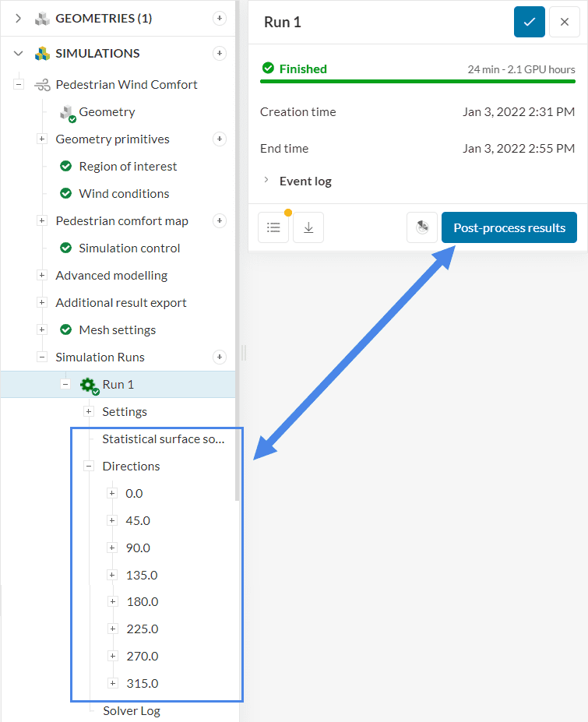Click the check mark next to Mesh settings
588x722 pixels.
[65, 329]
